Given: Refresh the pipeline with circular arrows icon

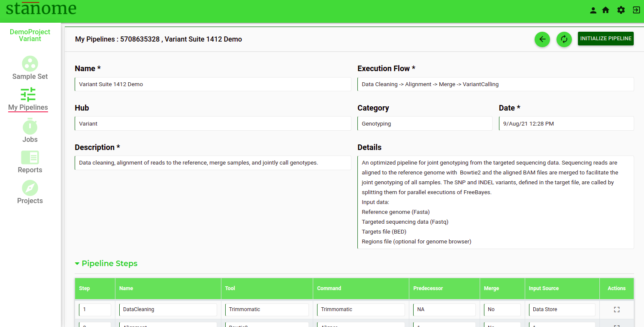Looking at the screenshot, I should pos(564,39).
